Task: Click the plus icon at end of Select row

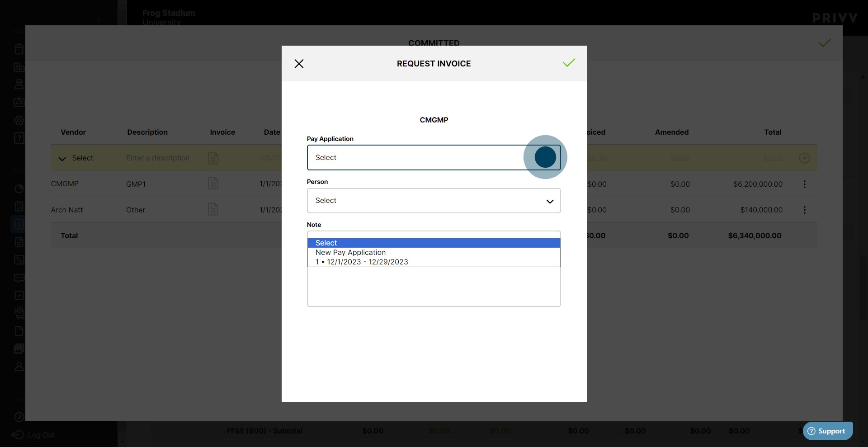Action: pos(804,158)
